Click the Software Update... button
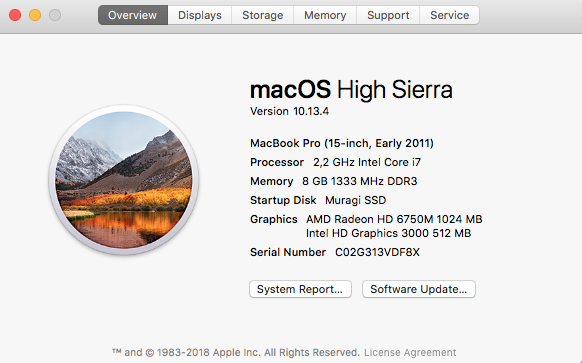Screen dimensions: 582x363 419,289
